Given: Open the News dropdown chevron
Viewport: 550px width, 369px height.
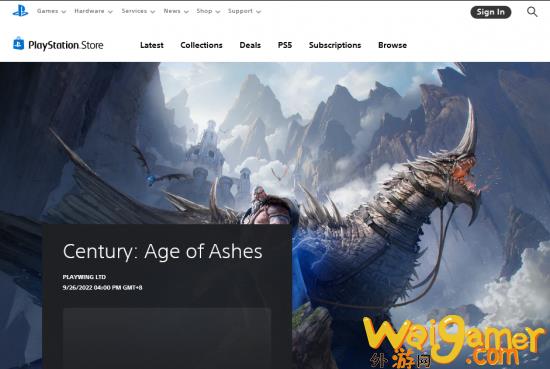Looking at the screenshot, I should 186,12.
